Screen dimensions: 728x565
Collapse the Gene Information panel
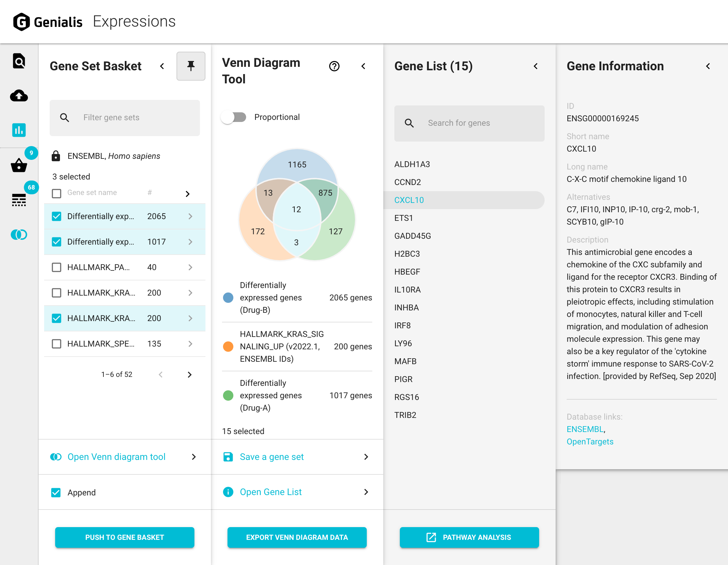tap(708, 66)
